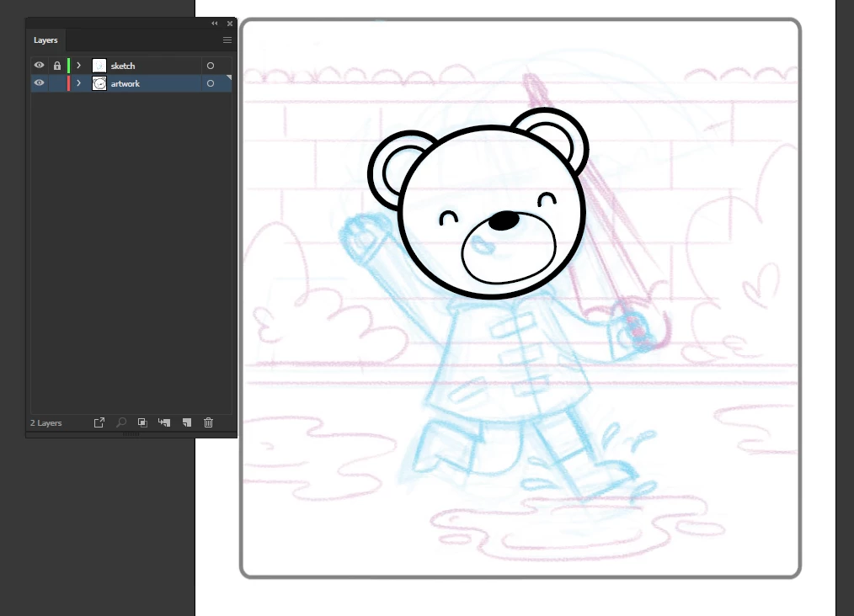Image resolution: width=854 pixels, height=616 pixels.
Task: Hide the sketch layer
Action: tap(39, 65)
